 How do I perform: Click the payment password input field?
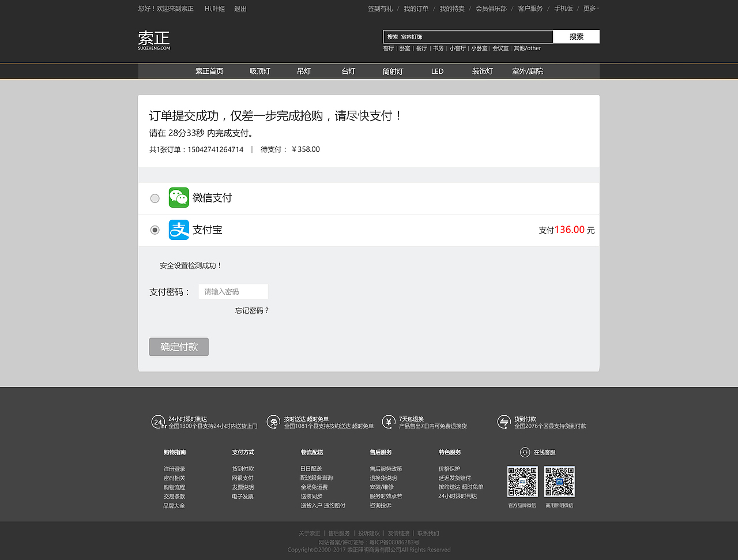tap(233, 291)
